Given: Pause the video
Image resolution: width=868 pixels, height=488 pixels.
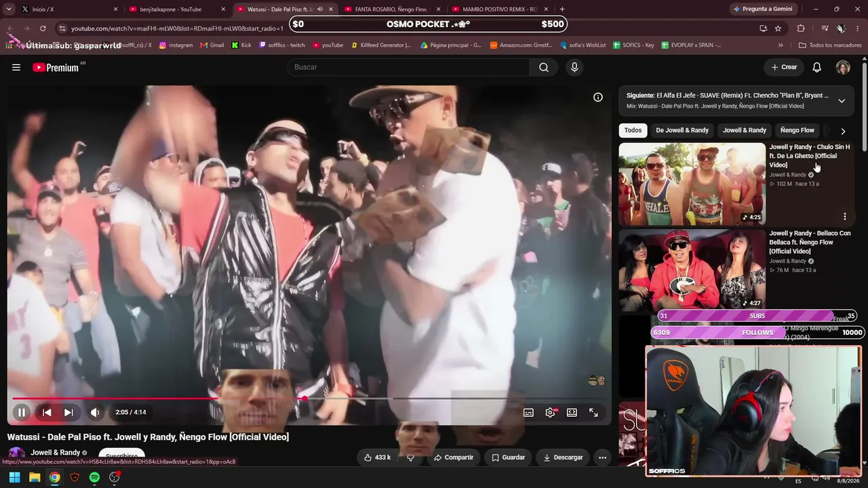Looking at the screenshot, I should 22,412.
